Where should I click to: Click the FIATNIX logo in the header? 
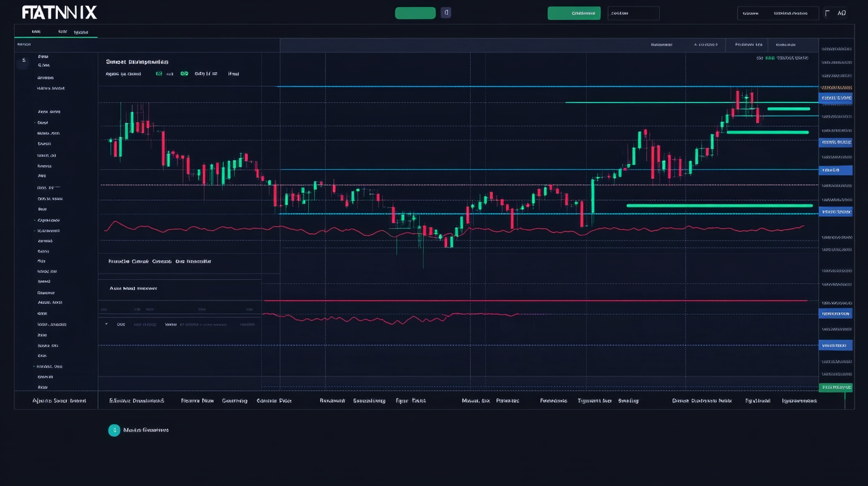pos(58,11)
